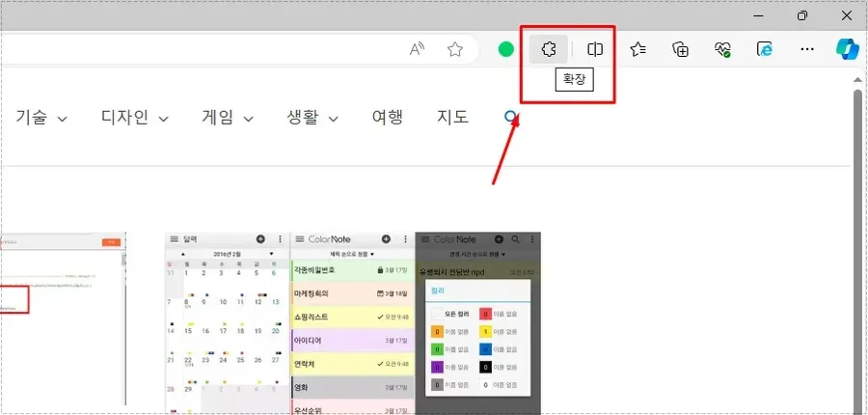Open the Copilot sidebar icon
868x415 pixels.
click(x=847, y=50)
